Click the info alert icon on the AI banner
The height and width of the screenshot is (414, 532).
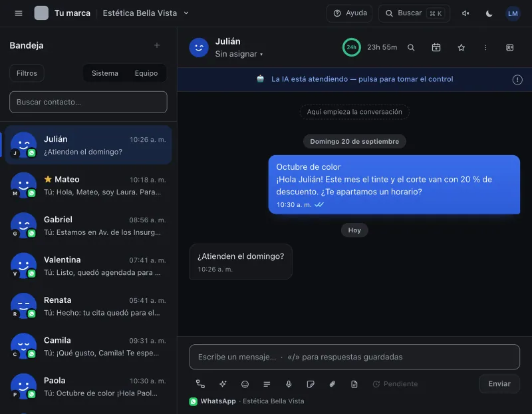517,80
